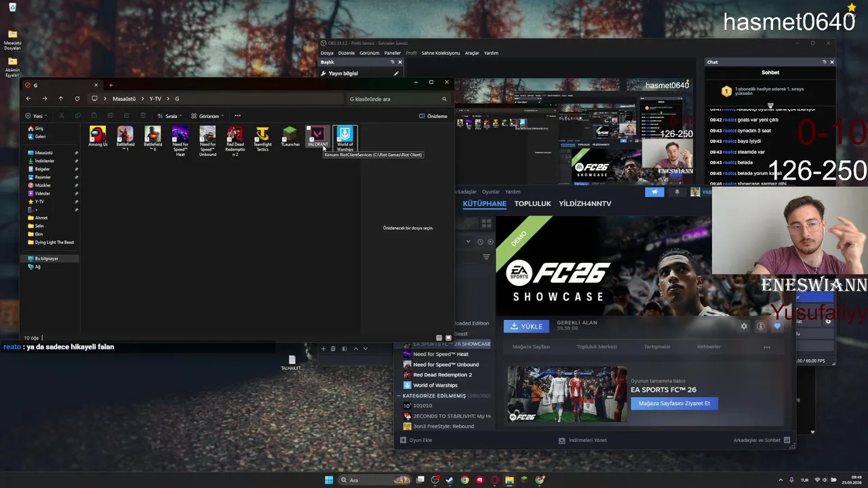Click the Explorer cut scissors icon
Viewport: 868px width, 488px height.
click(61, 116)
